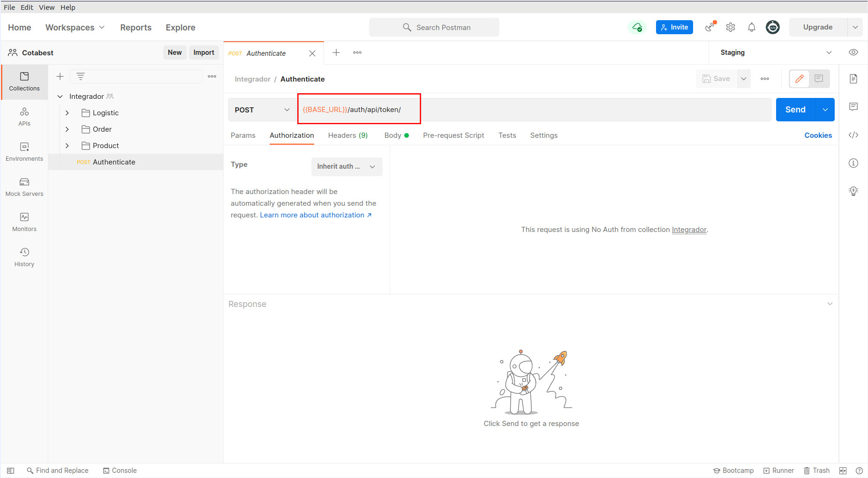Viewport: 868px width, 478px height.
Task: Click the New button
Action: pyautogui.click(x=175, y=52)
